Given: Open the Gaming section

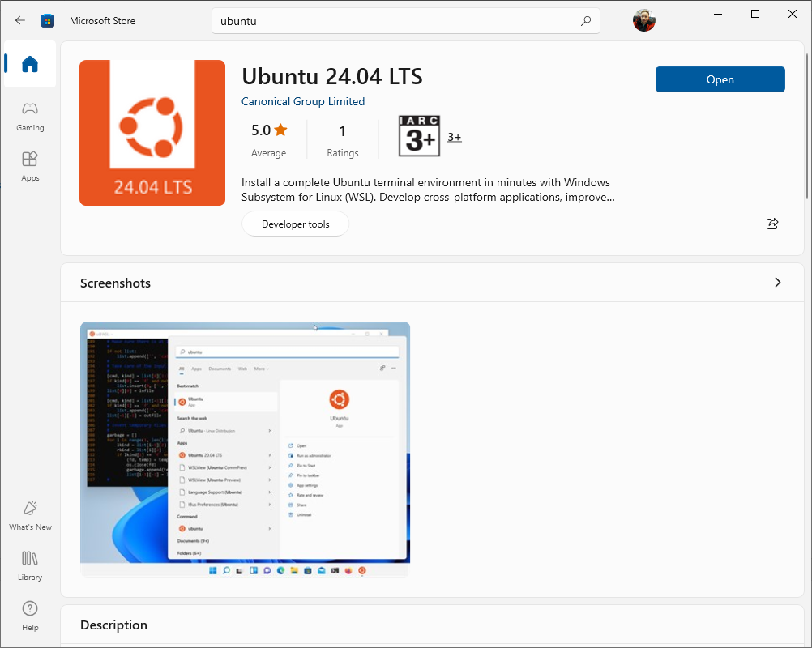Looking at the screenshot, I should pos(30,117).
